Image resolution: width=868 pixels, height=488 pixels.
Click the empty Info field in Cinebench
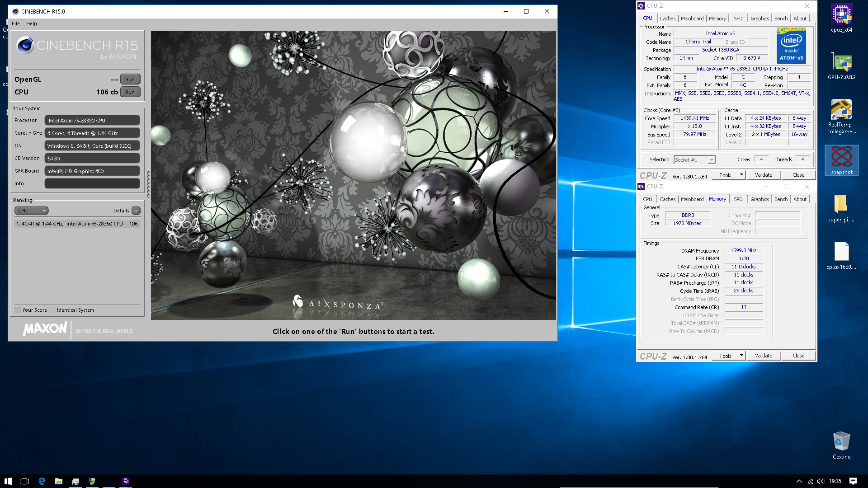click(92, 183)
